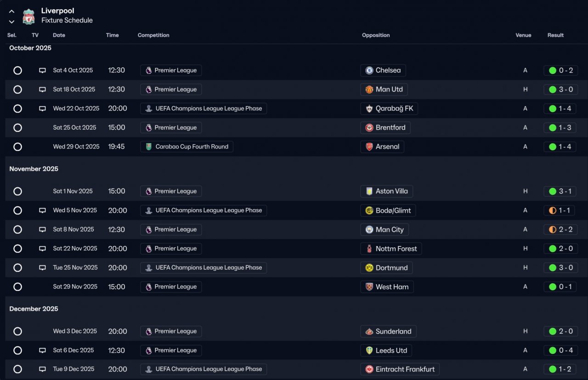The image size is (588, 380).
Task: Open the Bodø/Glimt 1-1 result
Action: click(560, 211)
